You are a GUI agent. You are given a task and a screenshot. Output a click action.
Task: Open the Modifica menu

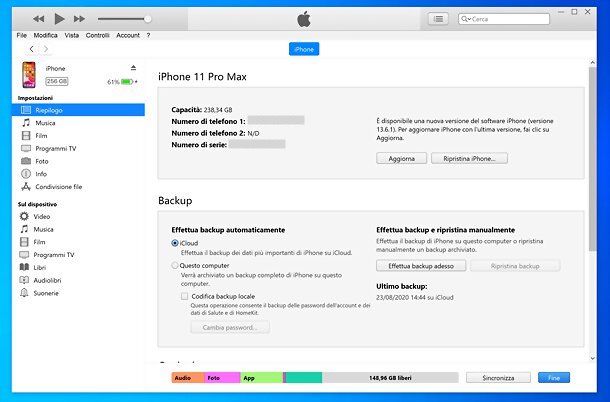pyautogui.click(x=46, y=35)
